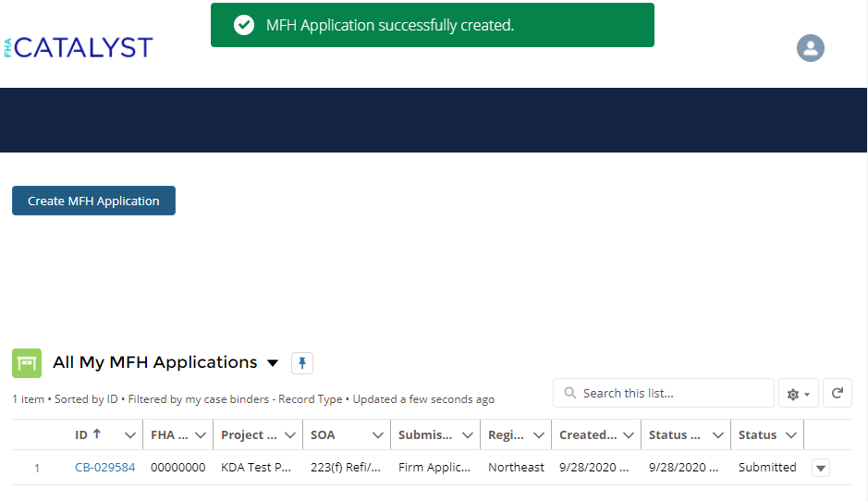Click the user profile avatar icon
Image resolution: width=868 pixels, height=501 pixels.
click(810, 48)
